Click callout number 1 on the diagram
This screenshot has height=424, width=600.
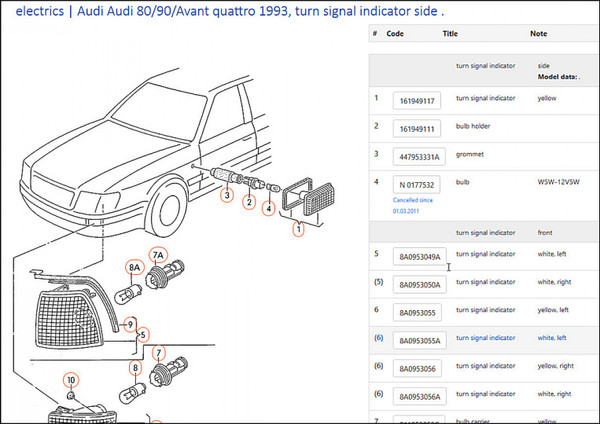296,229
